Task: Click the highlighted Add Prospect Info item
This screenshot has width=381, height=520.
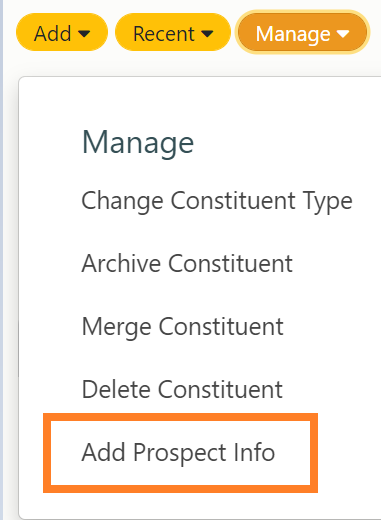Action: coord(180,453)
